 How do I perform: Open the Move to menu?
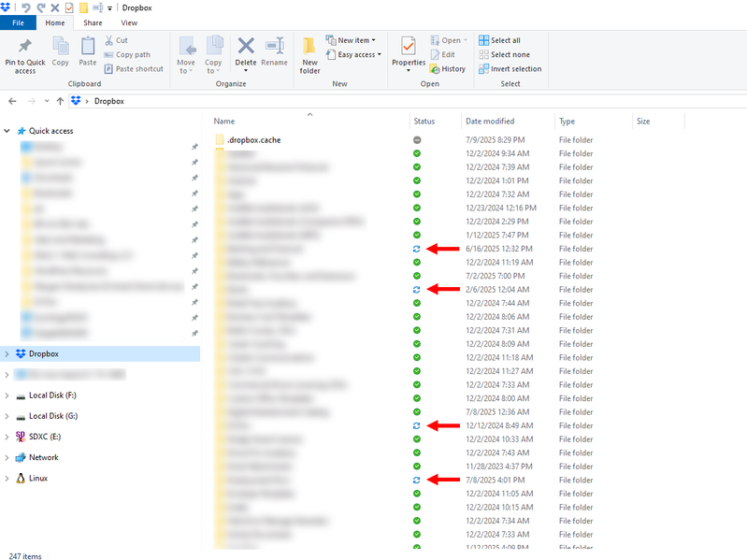[x=186, y=55]
